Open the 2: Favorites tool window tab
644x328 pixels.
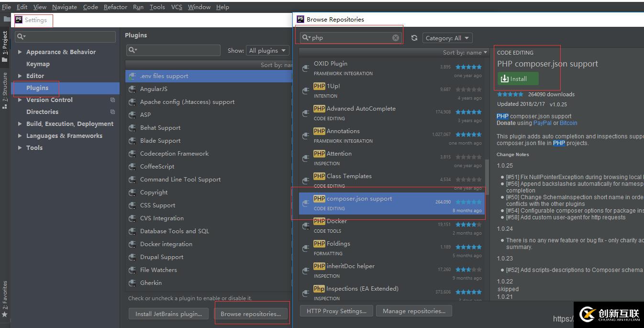click(5, 299)
